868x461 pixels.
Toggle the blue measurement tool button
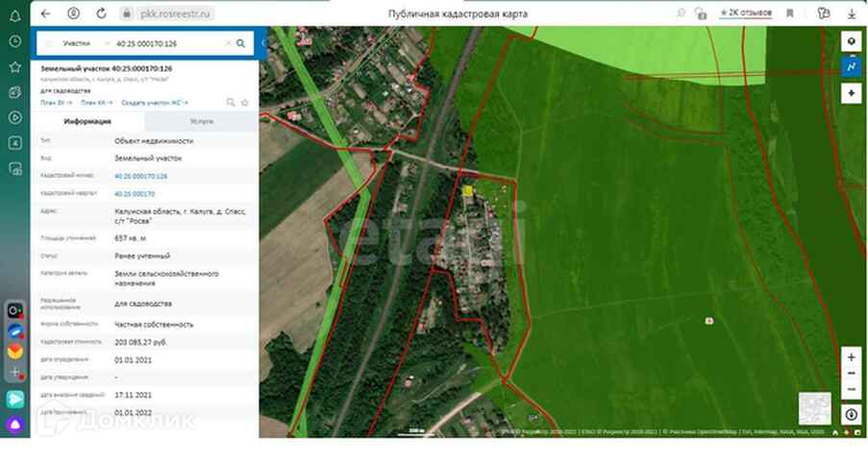click(852, 66)
